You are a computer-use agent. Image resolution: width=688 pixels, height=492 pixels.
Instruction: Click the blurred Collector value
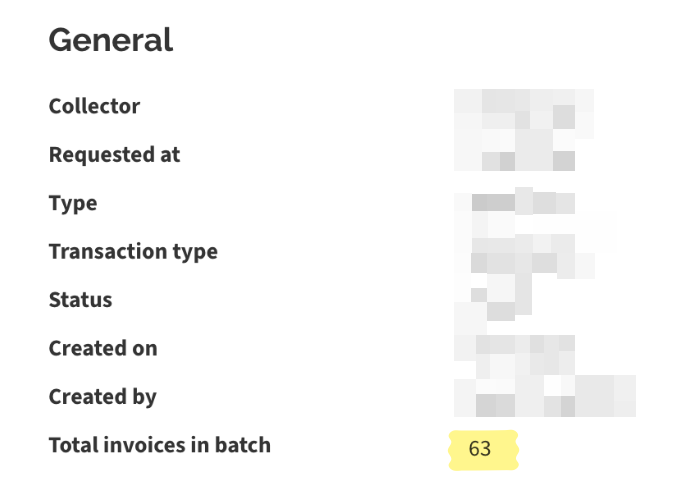(522, 108)
